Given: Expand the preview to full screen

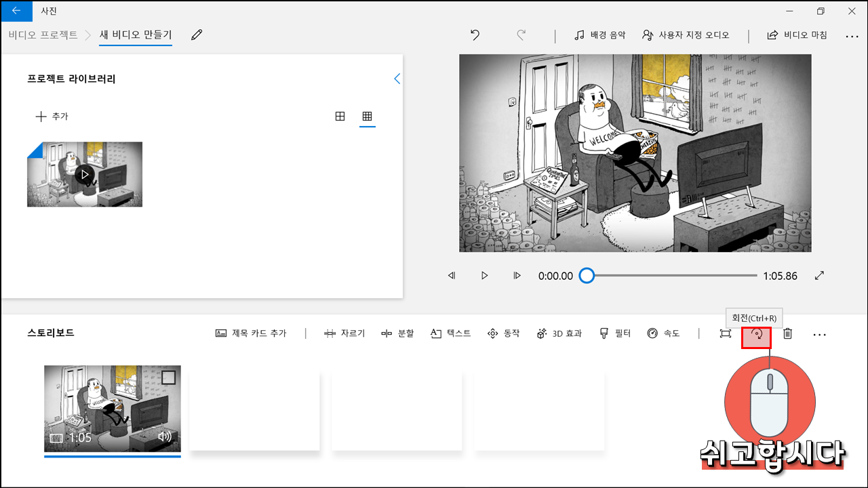Looking at the screenshot, I should pyautogui.click(x=819, y=275).
